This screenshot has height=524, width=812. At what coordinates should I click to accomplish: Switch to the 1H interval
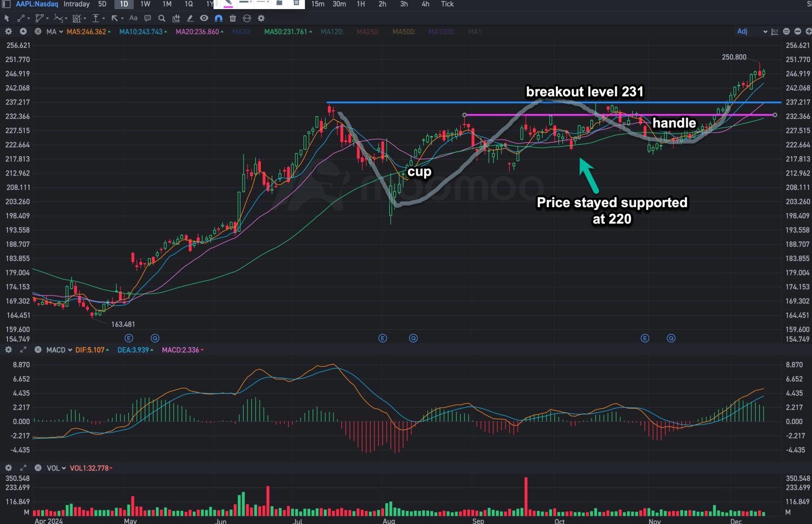tap(361, 4)
